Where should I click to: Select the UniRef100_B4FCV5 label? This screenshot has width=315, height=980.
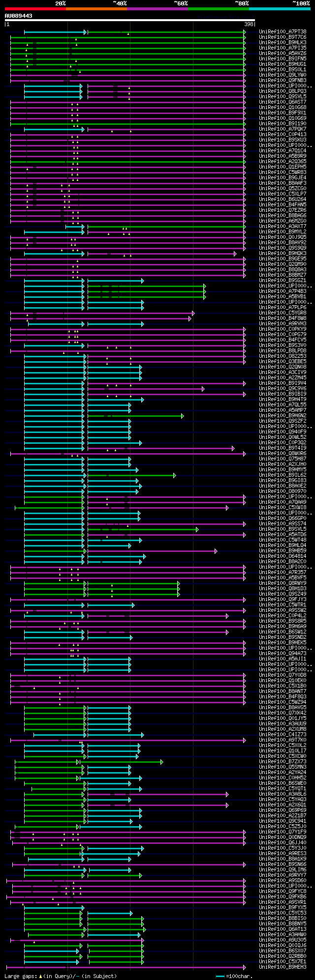283,340
